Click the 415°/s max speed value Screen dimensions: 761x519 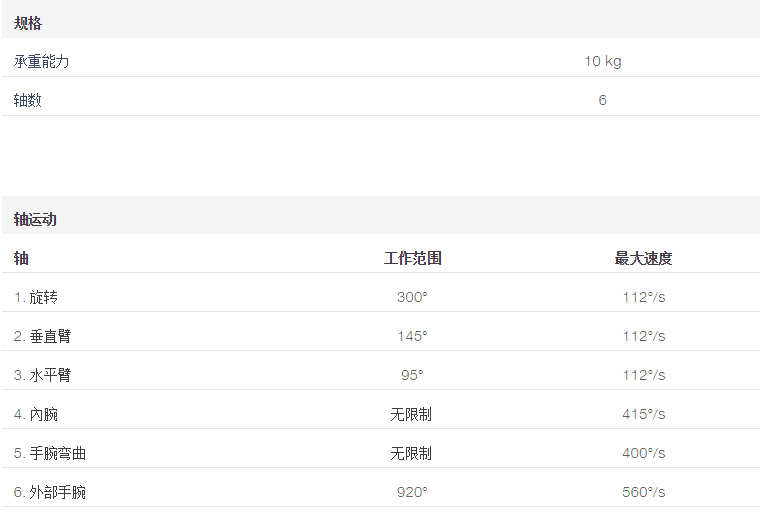pyautogui.click(x=644, y=414)
